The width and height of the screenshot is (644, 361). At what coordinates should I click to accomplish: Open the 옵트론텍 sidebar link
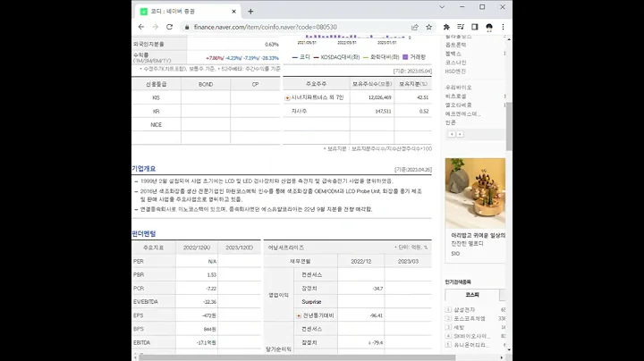pyautogui.click(x=456, y=45)
